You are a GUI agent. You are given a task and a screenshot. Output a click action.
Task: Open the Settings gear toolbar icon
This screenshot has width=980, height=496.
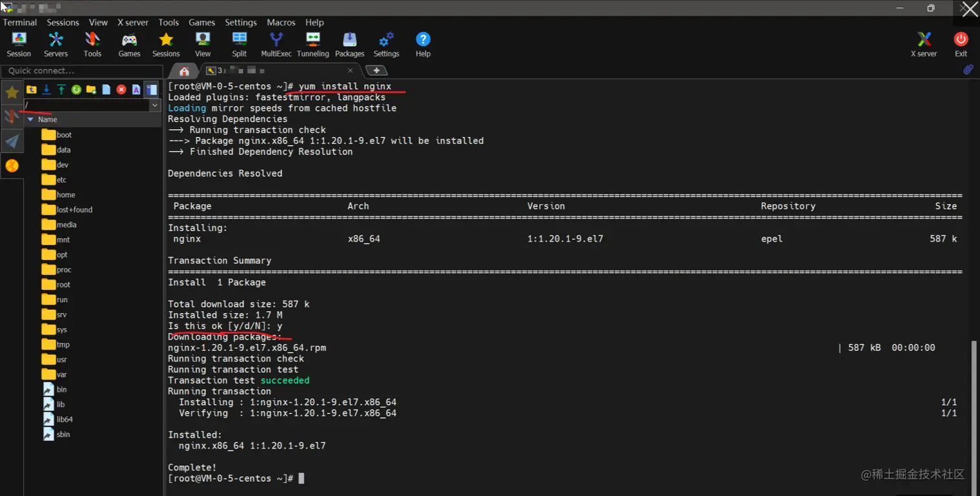[386, 45]
